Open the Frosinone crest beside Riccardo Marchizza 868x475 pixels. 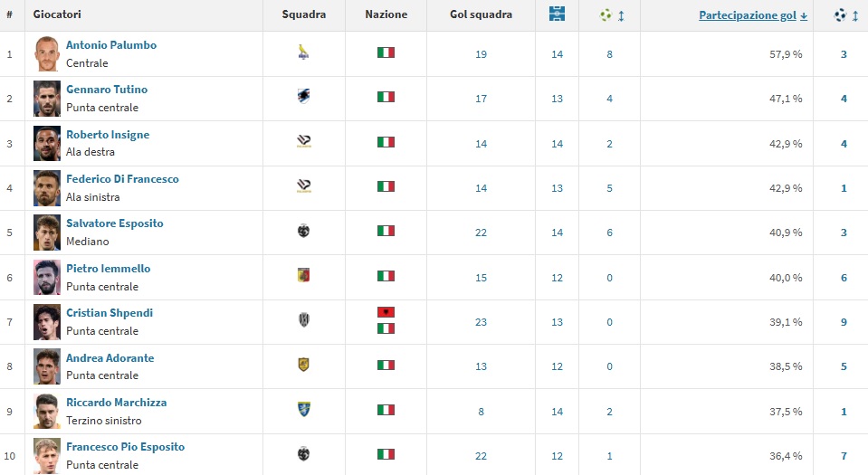point(303,410)
